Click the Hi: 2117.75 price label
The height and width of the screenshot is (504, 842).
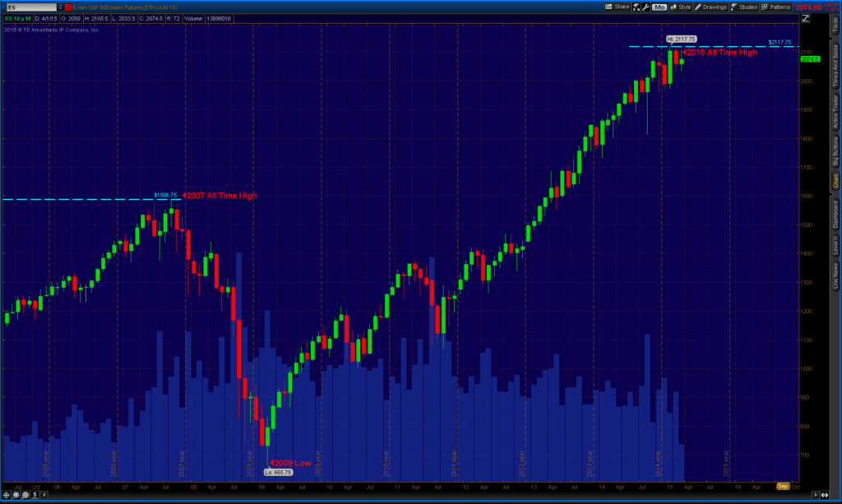681,39
